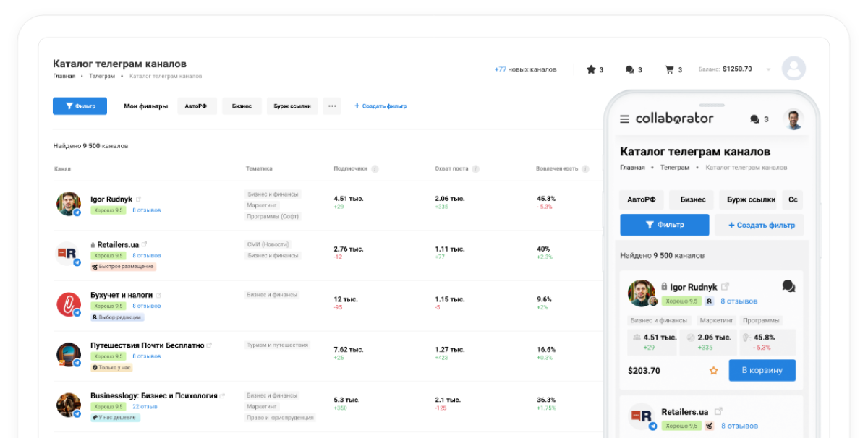The image size is (868, 438).
Task: Click Быстрое размещение badge under Retailers.ua
Action: click(123, 267)
